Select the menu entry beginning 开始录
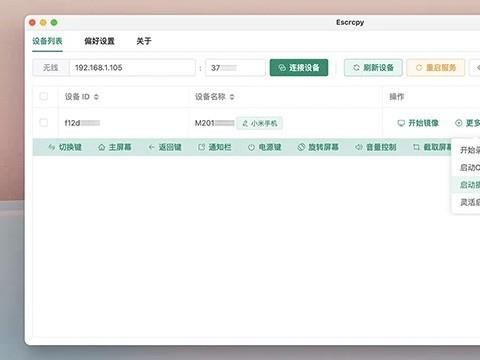480x360 pixels. [x=466, y=150]
